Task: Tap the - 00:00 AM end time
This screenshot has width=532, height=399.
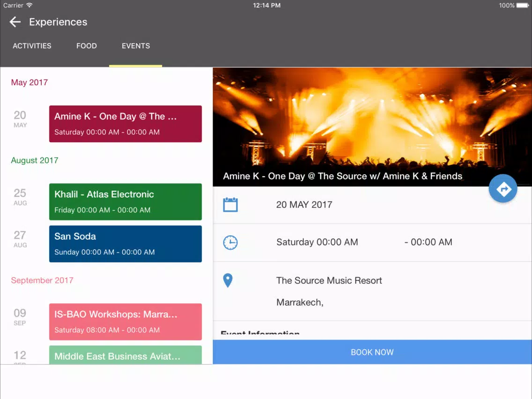Action: pos(428,242)
